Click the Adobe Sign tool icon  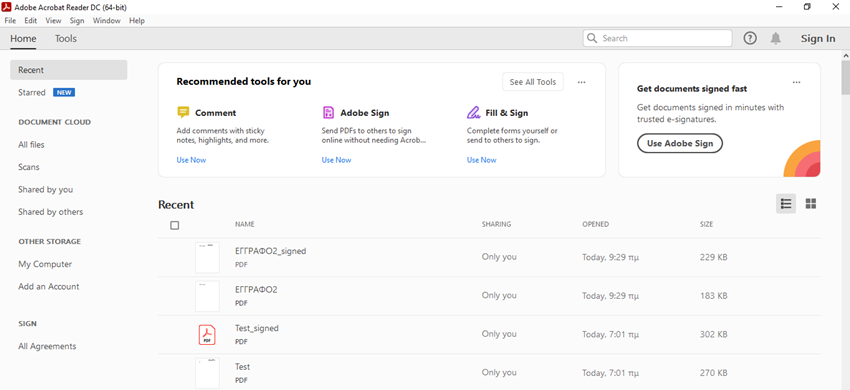tap(329, 113)
